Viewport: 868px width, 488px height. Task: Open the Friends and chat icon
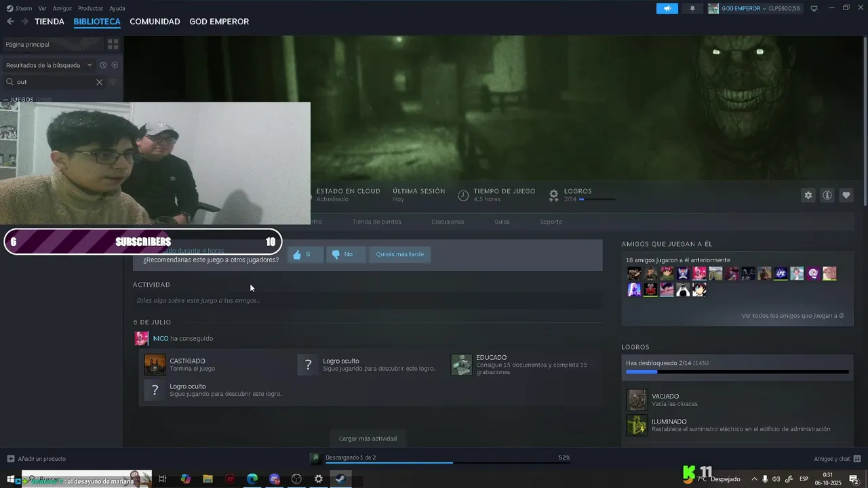(857, 459)
